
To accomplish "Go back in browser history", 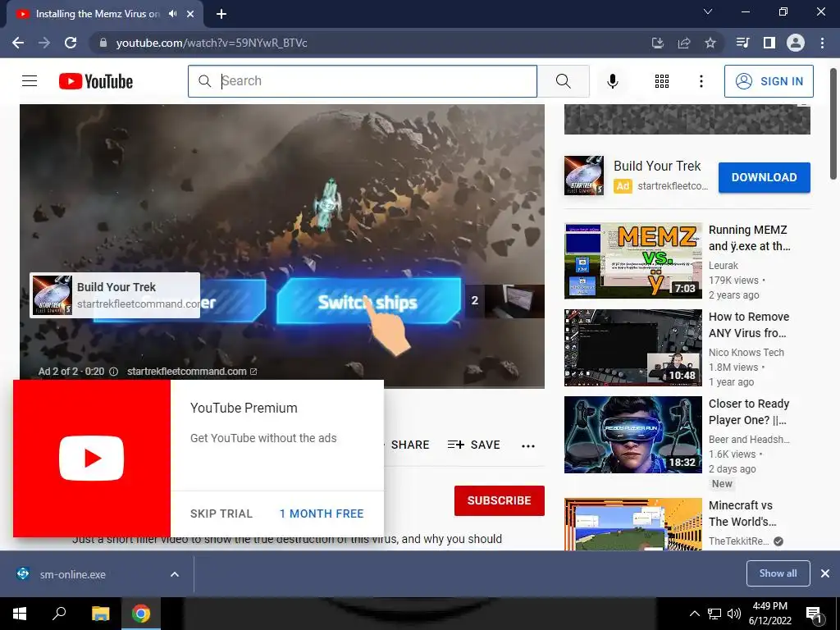I will [x=18, y=43].
